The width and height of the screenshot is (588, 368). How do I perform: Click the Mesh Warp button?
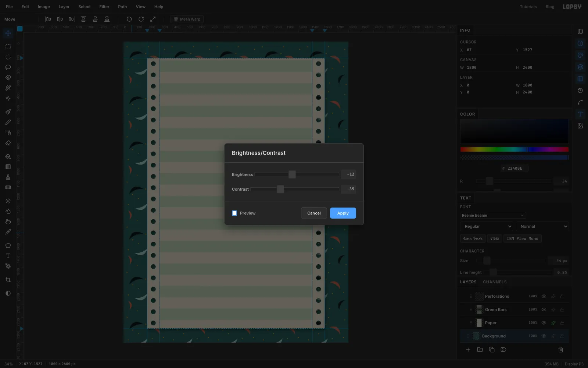187,19
